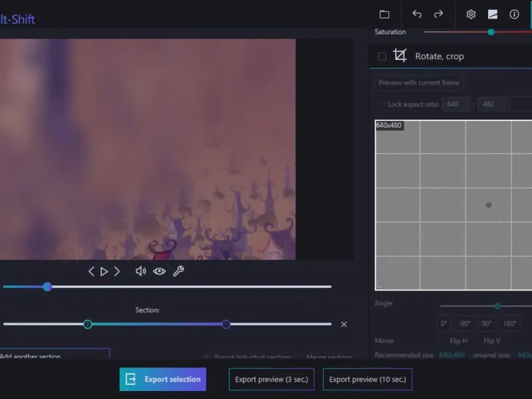The width and height of the screenshot is (532, 399).
Task: Play the video preview
Action: (x=104, y=271)
